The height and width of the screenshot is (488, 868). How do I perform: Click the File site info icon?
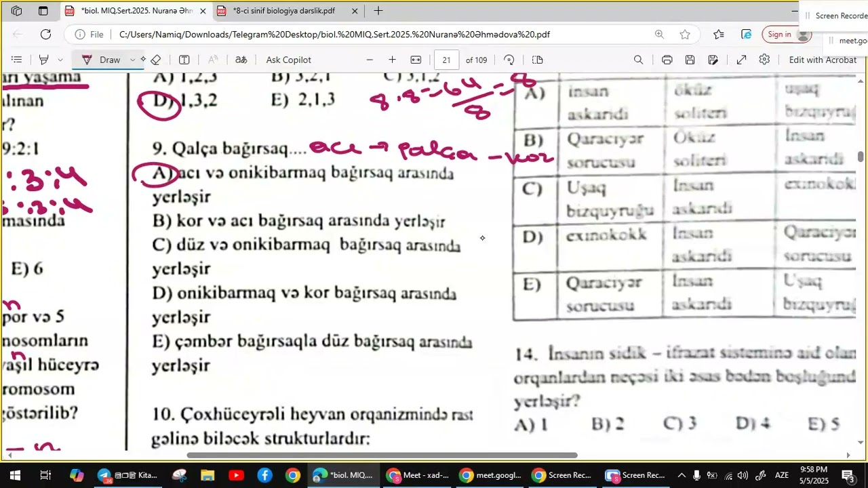89,35
